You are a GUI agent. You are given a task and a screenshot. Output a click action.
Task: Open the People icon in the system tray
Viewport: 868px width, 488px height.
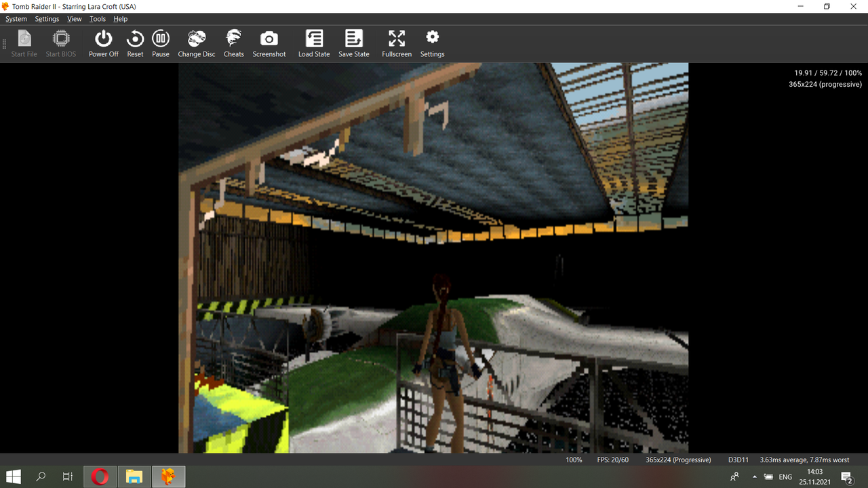pyautogui.click(x=734, y=477)
